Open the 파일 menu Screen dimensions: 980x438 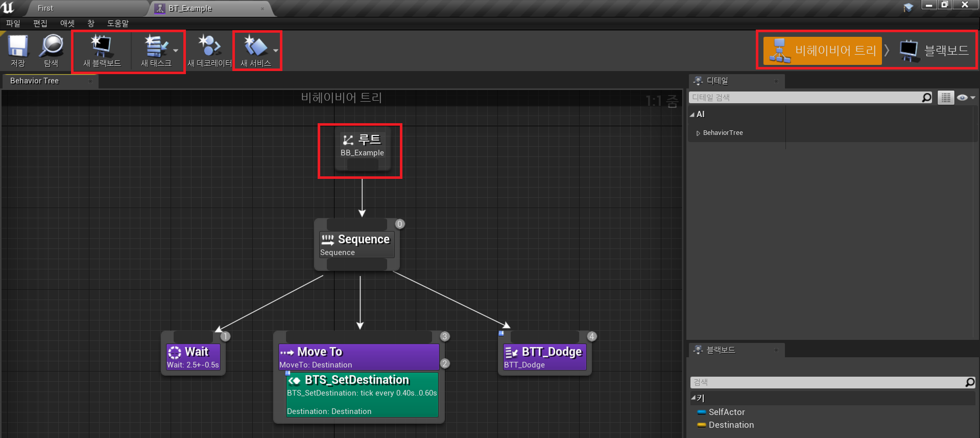(13, 24)
